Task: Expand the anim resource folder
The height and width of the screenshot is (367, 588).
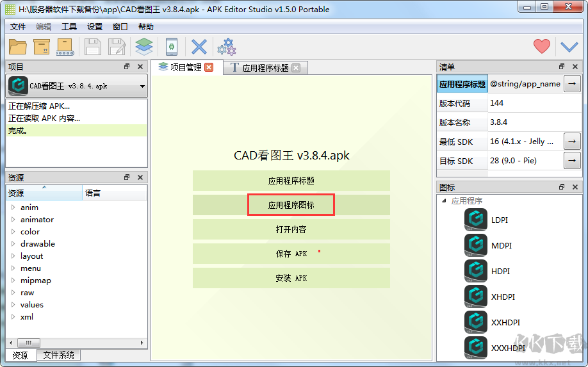Action: (x=13, y=207)
